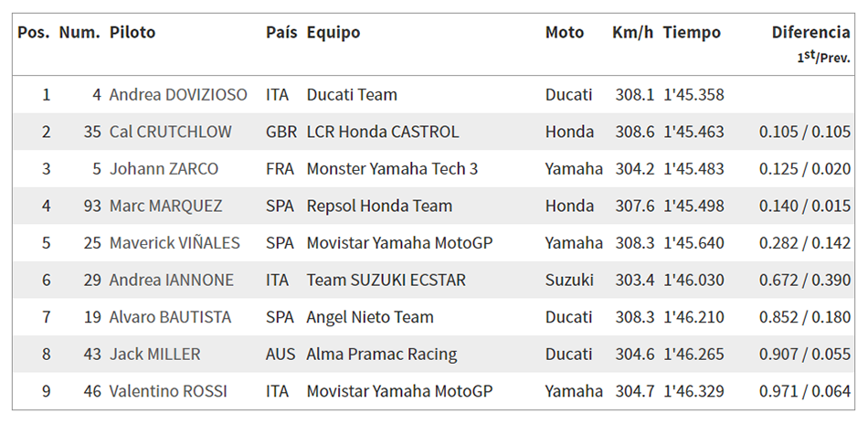This screenshot has width=868, height=424.
Task: Click lap time 1'45.358 cell
Action: click(x=693, y=95)
